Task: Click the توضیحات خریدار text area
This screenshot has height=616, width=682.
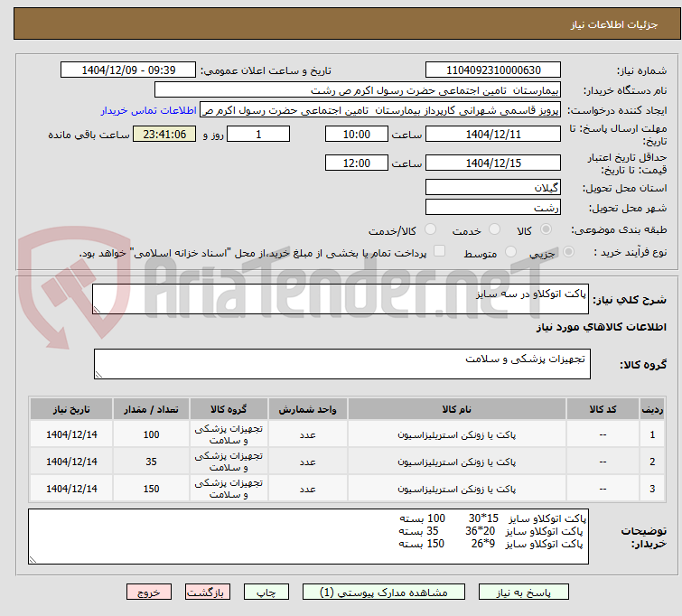Action: pos(308,537)
